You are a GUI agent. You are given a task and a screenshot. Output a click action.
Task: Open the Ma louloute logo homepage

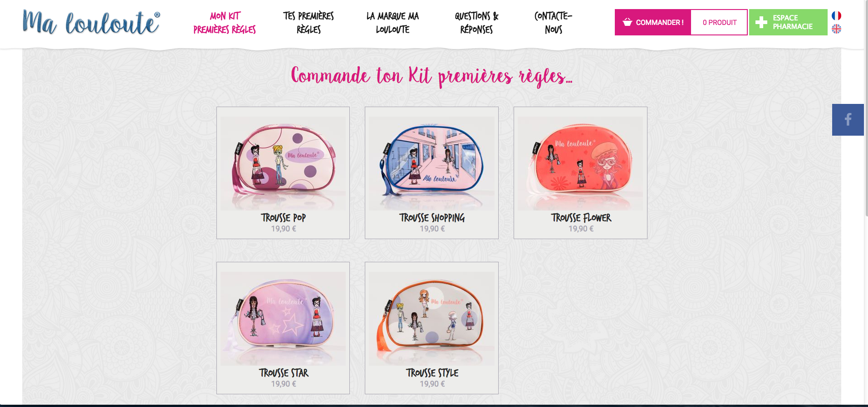coord(91,22)
